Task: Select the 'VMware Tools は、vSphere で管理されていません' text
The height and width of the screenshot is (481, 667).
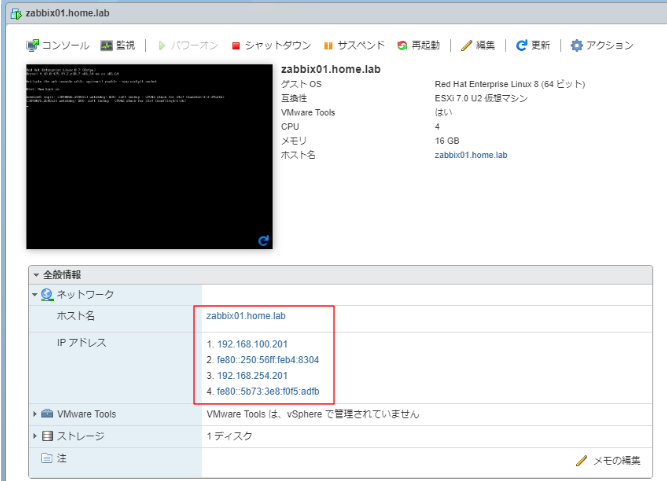Action: pyautogui.click(x=313, y=414)
